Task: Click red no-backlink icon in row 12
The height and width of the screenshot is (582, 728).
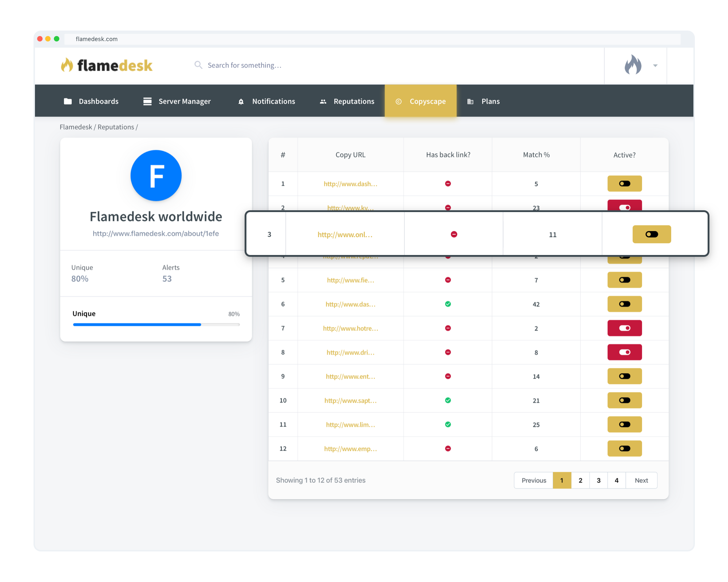Action: click(x=448, y=449)
